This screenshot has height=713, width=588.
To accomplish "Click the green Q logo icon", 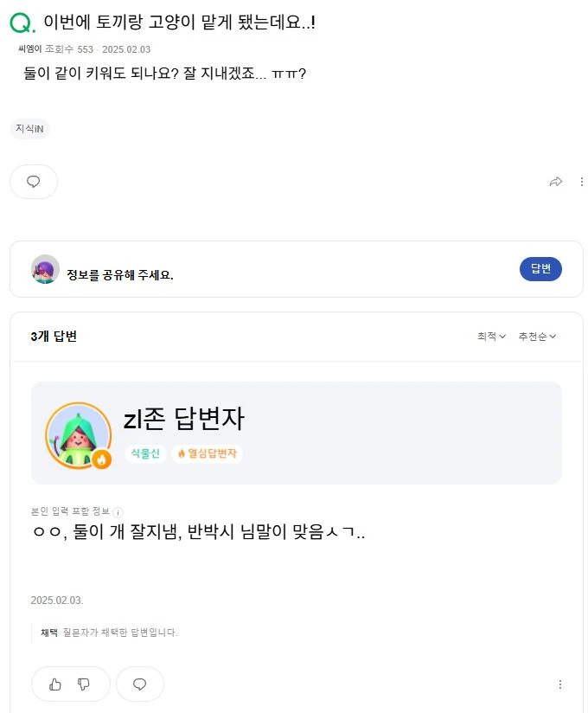I will (x=25, y=24).
